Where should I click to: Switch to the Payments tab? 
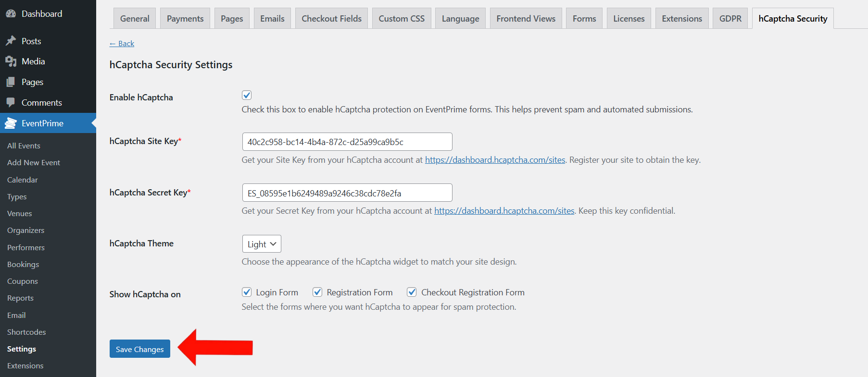pos(185,19)
